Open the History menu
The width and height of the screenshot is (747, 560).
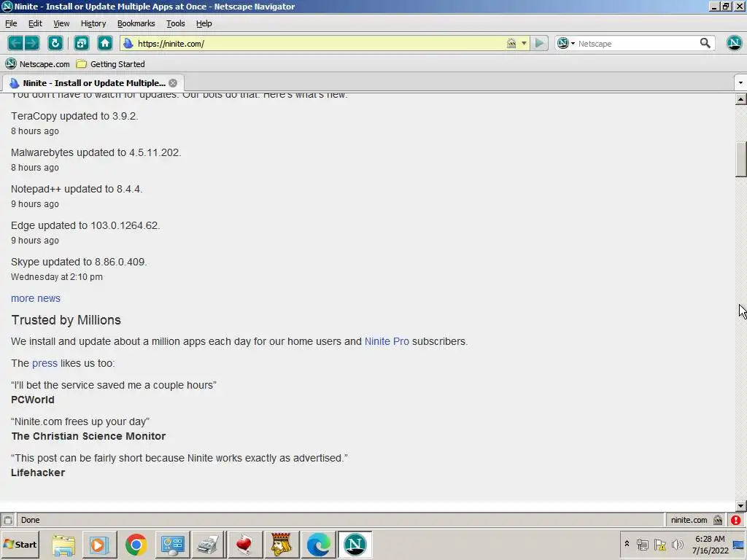[93, 23]
